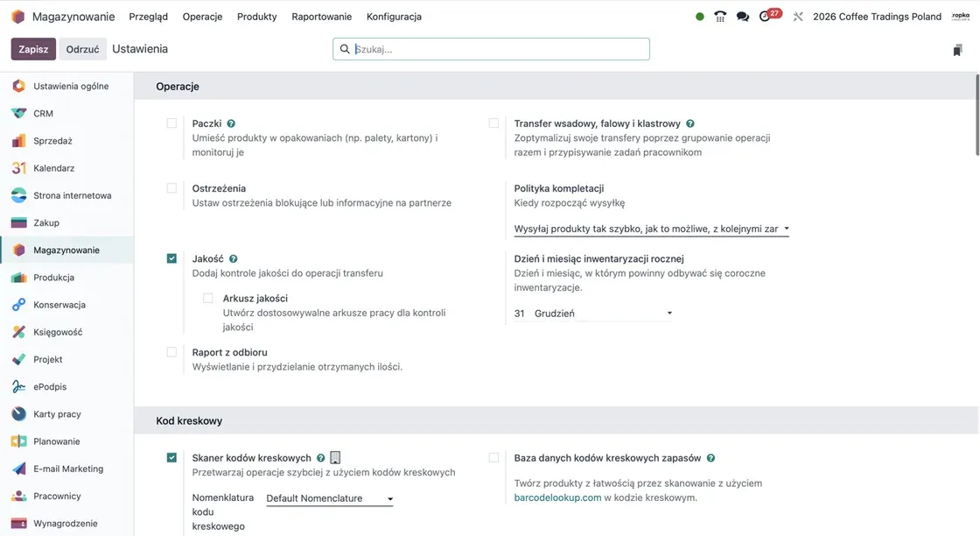Uncheck Skaner kodów kreskowych checkbox
980x536 pixels.
(x=171, y=458)
